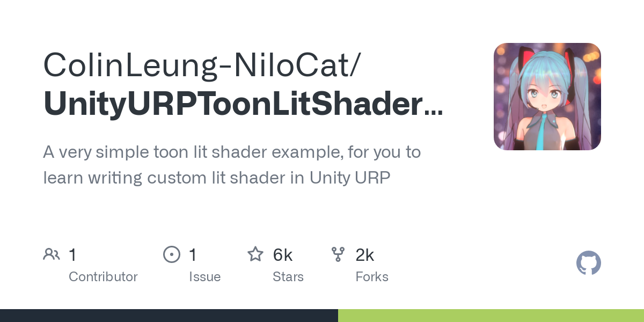The height and width of the screenshot is (322, 644).
Task: Click the issue circle-dot icon
Action: (x=172, y=254)
